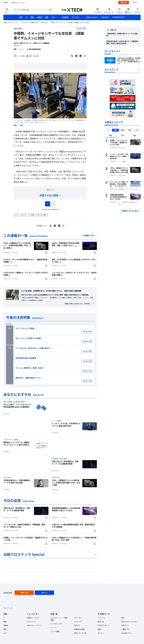Click the #サムスン電子 tag
Screen dimensions: 144x644
point(42,215)
